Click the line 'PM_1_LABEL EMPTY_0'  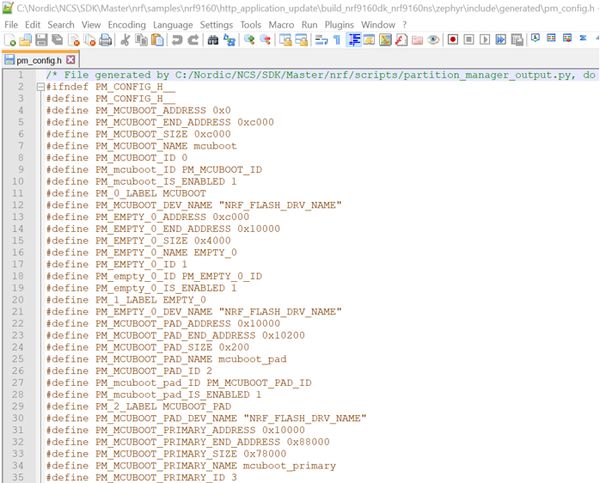tap(126, 300)
